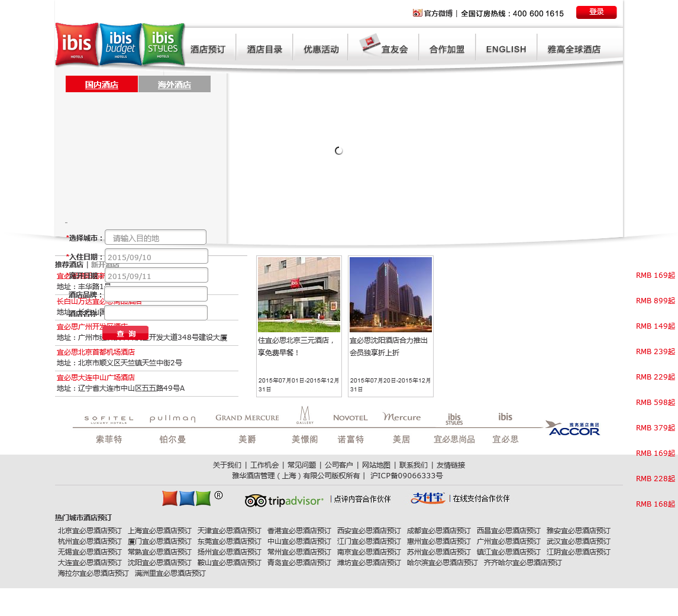678x616 pixels.
Task: Switch site to ENGLISH
Action: pos(506,49)
